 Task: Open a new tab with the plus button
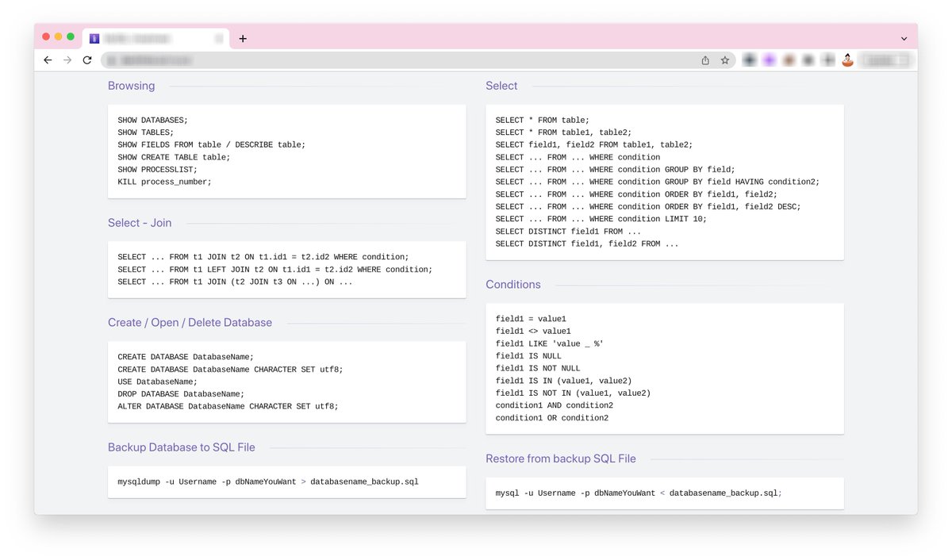point(243,38)
